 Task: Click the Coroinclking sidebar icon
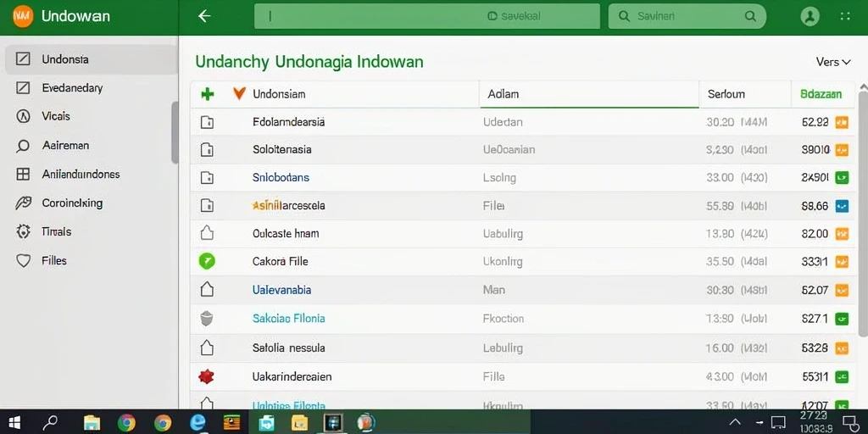[x=23, y=203]
